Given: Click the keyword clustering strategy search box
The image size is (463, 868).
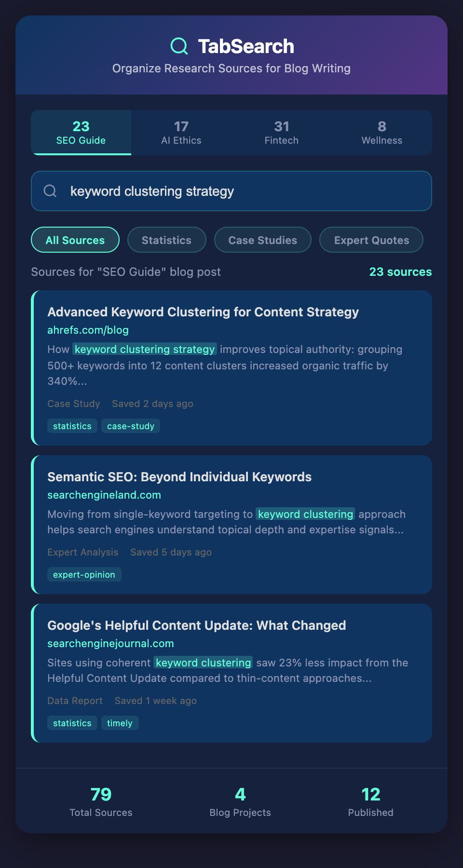Looking at the screenshot, I should (241, 191).
